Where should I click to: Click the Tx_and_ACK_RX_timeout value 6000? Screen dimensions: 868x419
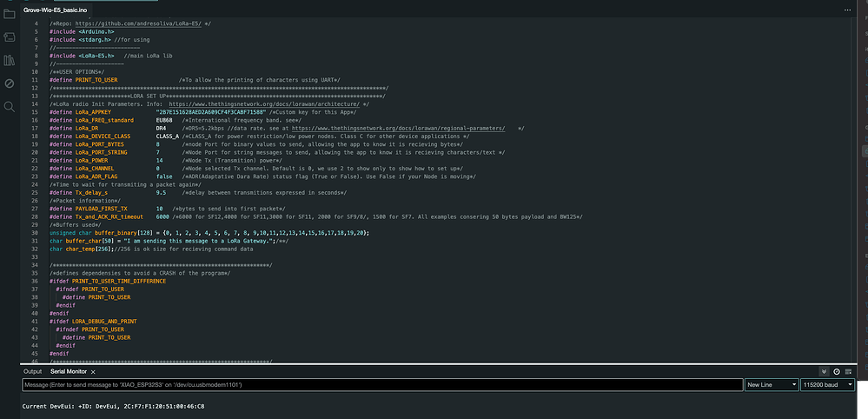162,216
